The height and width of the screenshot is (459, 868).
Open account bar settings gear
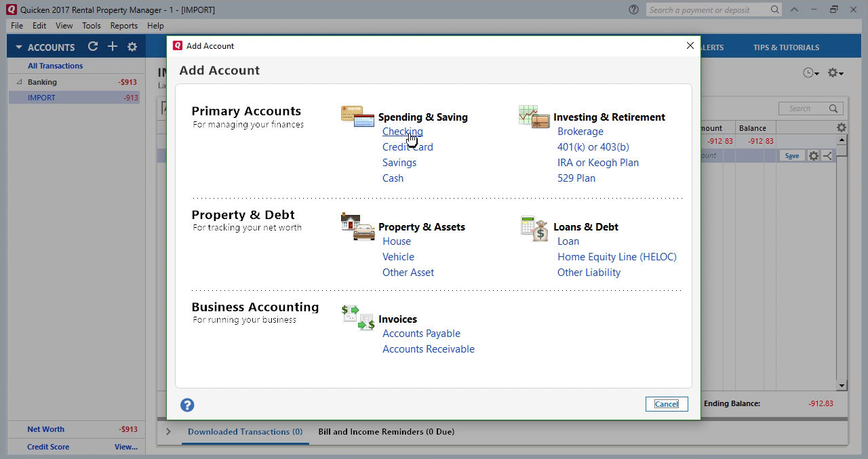click(132, 47)
